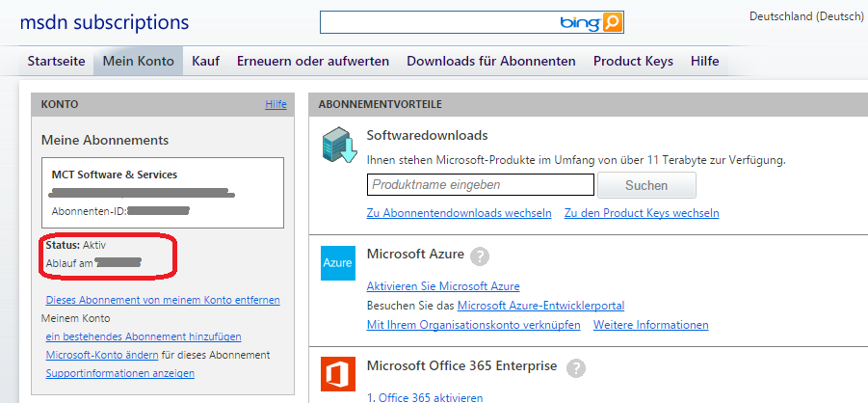
Task: Click the Microsoft Azure heading
Action: pyautogui.click(x=415, y=255)
